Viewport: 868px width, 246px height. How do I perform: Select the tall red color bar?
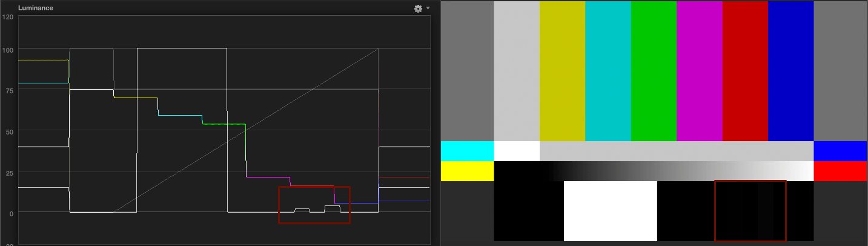[745, 71]
